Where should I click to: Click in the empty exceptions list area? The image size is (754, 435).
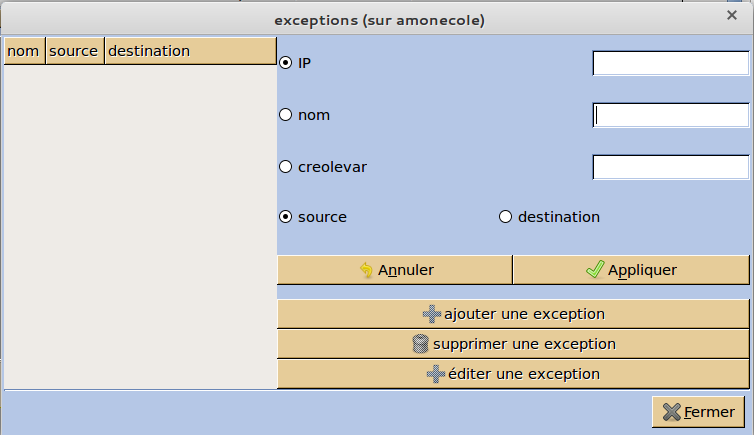coord(140,226)
